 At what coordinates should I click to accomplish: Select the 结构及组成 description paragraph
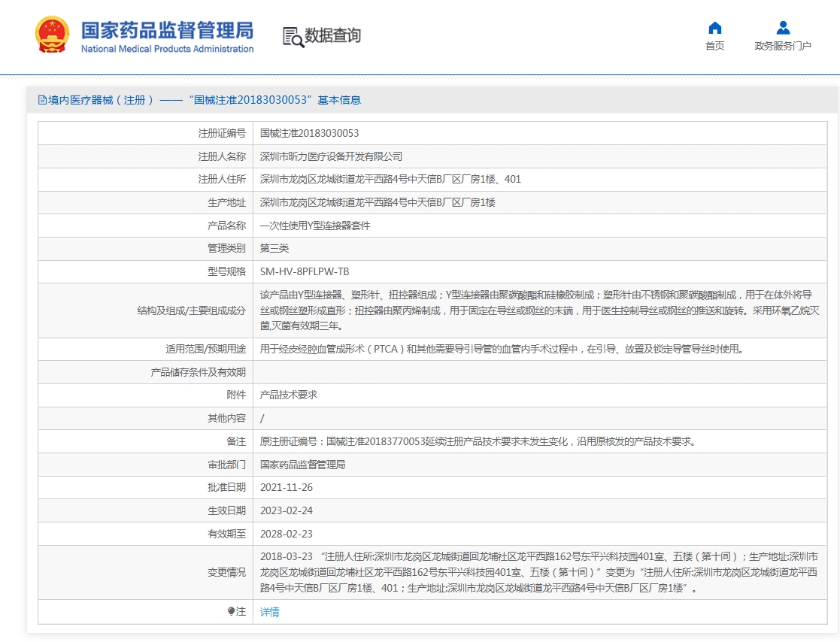[x=539, y=310]
